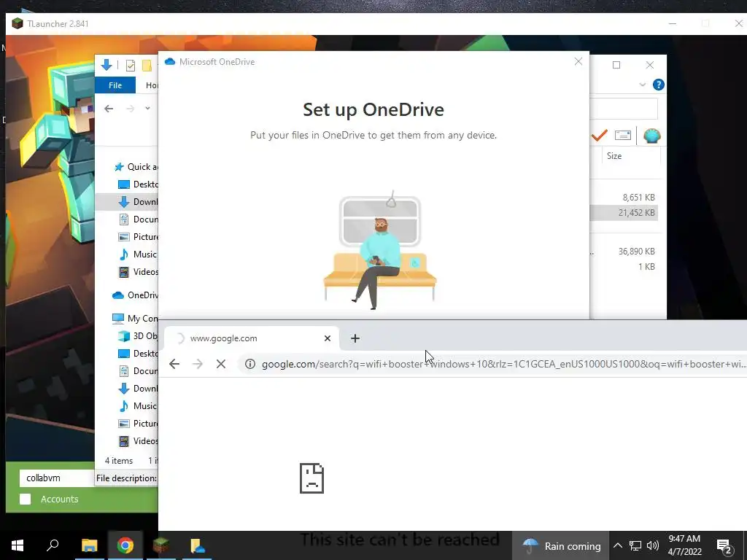This screenshot has height=560, width=747.
Task: Open the File tab in File Explorer
Action: [115, 85]
